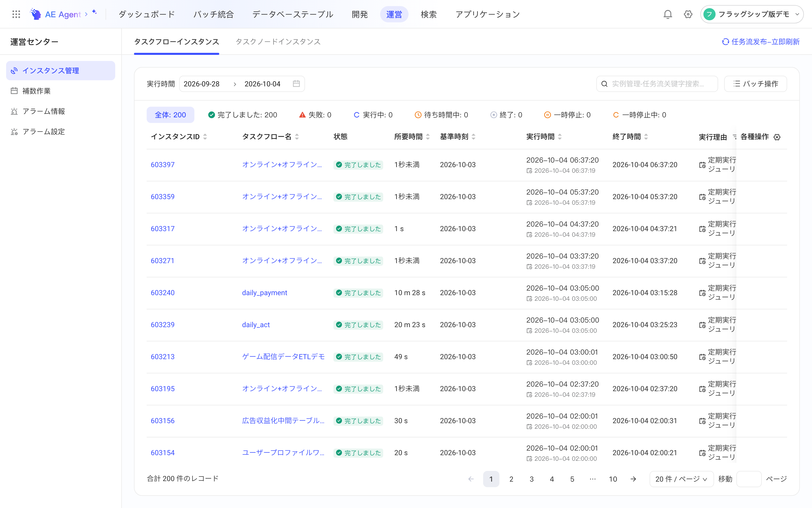Viewport: 812px width, 508px height.
Task: Click the アラーム設定 icon in sidebar
Action: 14,132
